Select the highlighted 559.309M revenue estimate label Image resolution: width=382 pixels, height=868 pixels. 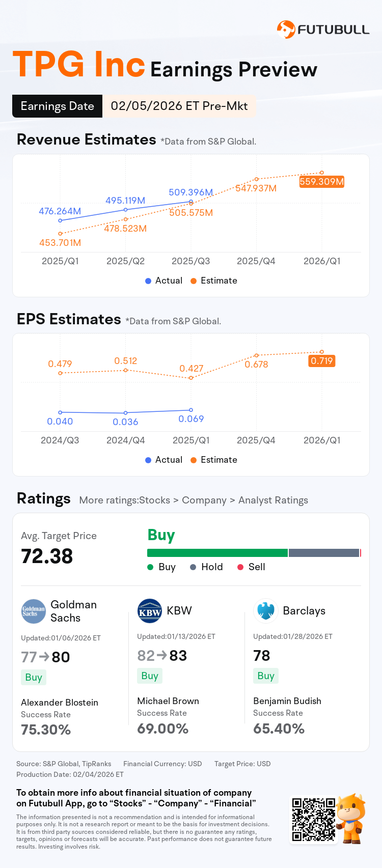[322, 182]
